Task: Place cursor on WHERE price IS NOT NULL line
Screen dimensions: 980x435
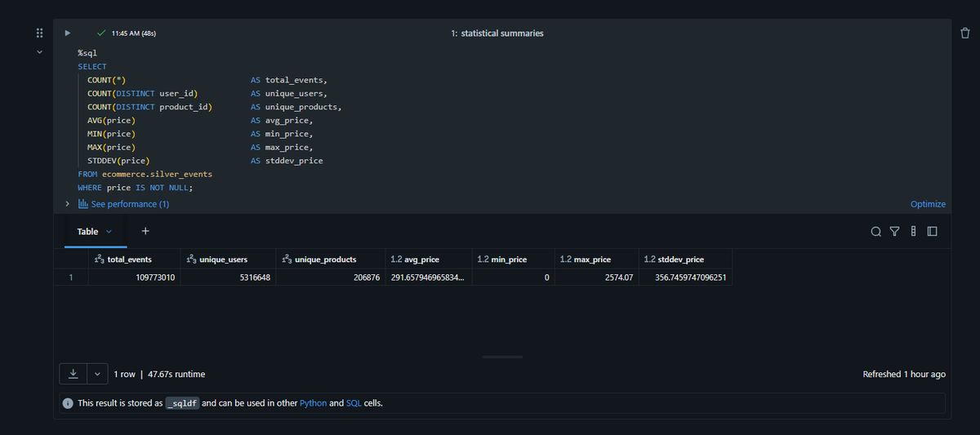Action: pyautogui.click(x=135, y=188)
